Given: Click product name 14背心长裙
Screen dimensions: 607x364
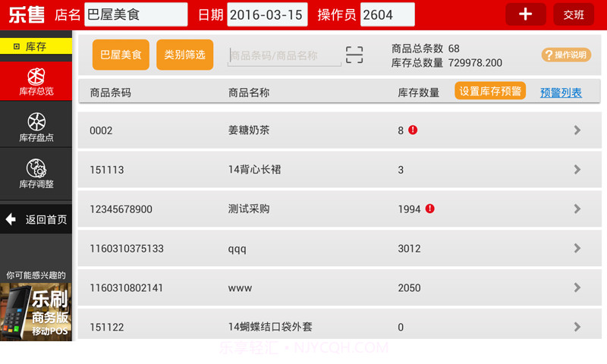Looking at the screenshot, I should click(x=254, y=169).
